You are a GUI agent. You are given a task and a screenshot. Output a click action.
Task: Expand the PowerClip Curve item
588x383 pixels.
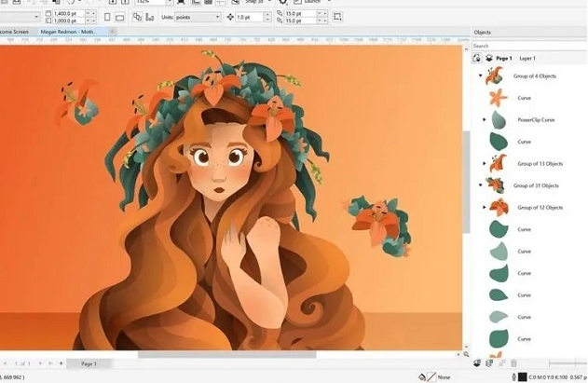point(485,119)
